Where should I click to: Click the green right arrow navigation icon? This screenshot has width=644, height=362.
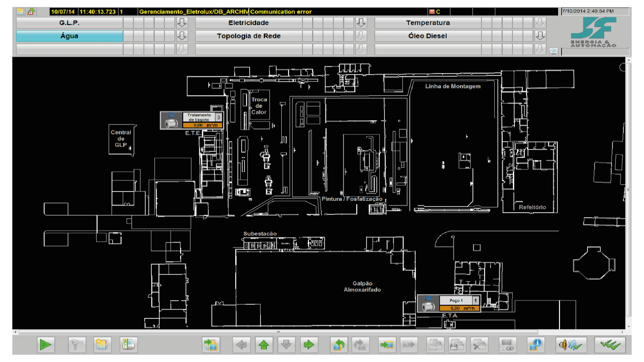coord(309,345)
